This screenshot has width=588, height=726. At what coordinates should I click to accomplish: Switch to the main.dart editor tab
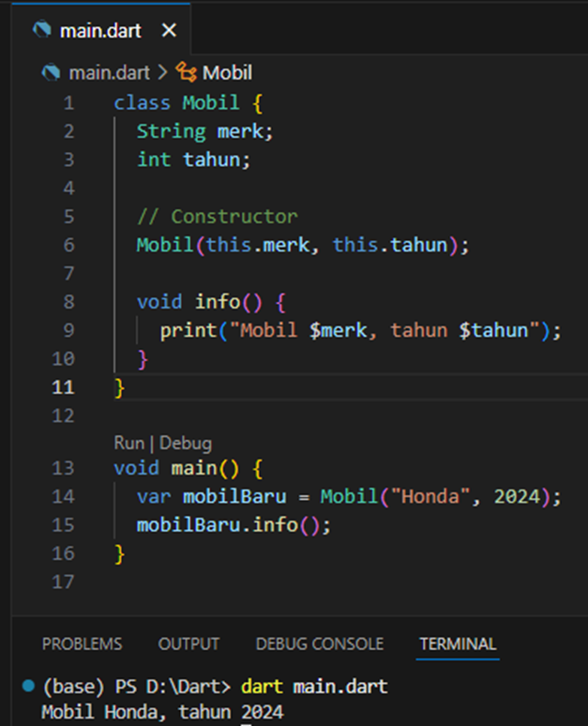tap(99, 31)
